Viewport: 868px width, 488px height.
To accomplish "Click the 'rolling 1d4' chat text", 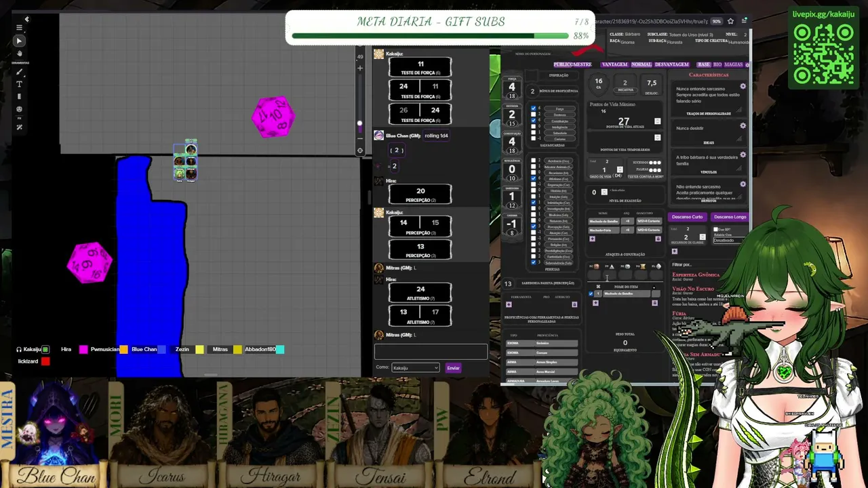I will (436, 136).
